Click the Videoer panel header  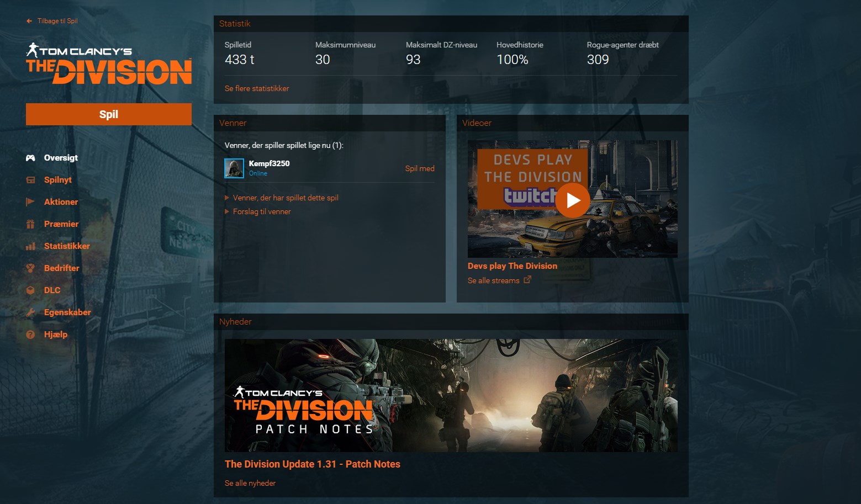click(573, 123)
